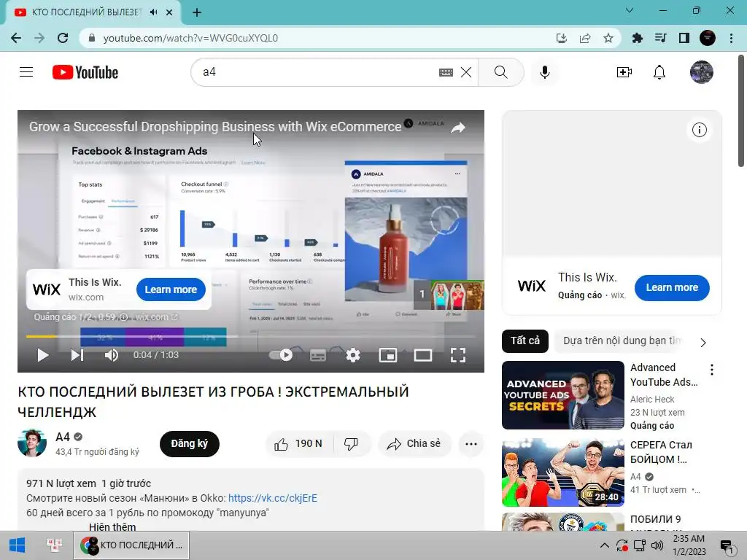Open the tab search chevron

[630, 10]
